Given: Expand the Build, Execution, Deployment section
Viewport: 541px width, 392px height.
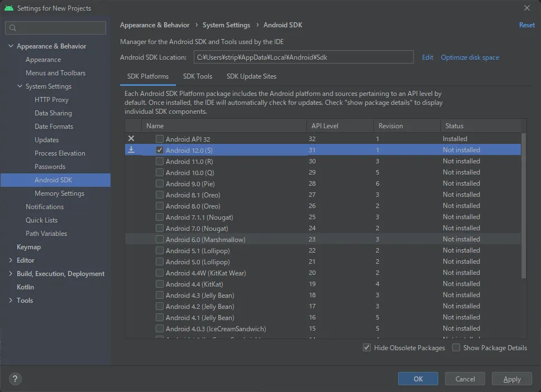Looking at the screenshot, I should click(x=11, y=274).
